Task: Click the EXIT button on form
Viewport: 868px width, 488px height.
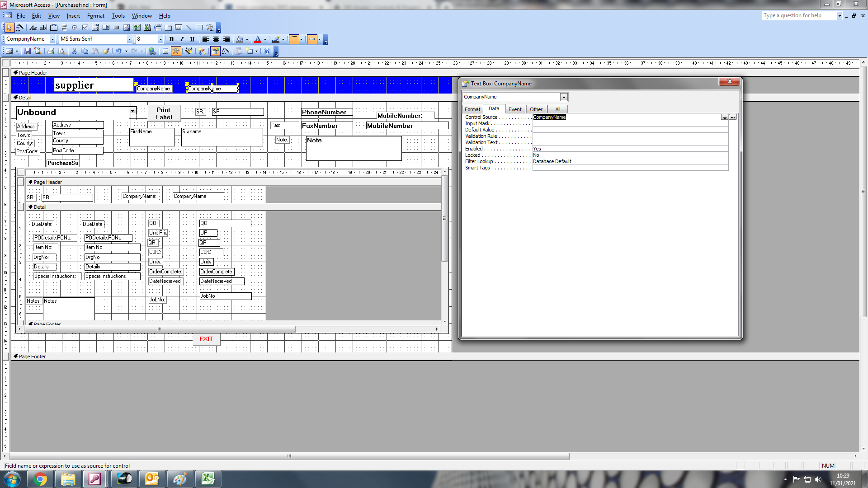Action: 206,339
